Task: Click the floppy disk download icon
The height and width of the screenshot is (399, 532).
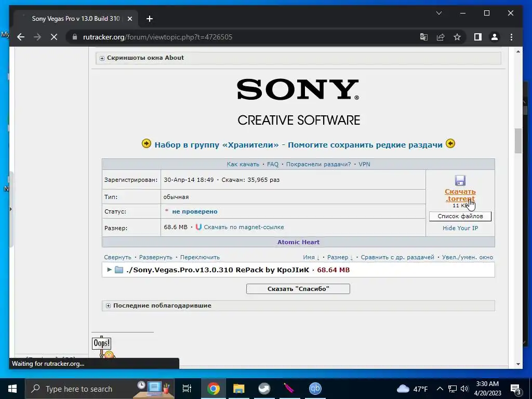Action: point(460,180)
